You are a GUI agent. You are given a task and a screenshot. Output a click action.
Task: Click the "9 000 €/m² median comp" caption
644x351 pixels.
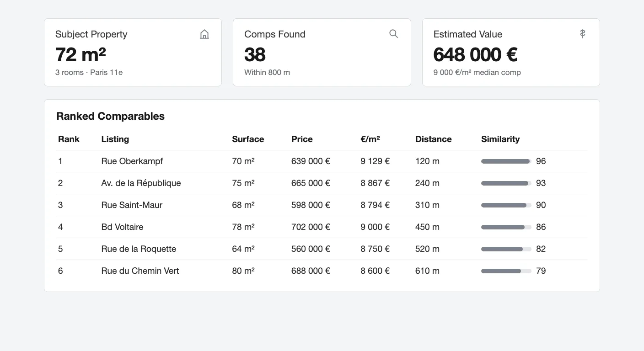click(x=477, y=73)
